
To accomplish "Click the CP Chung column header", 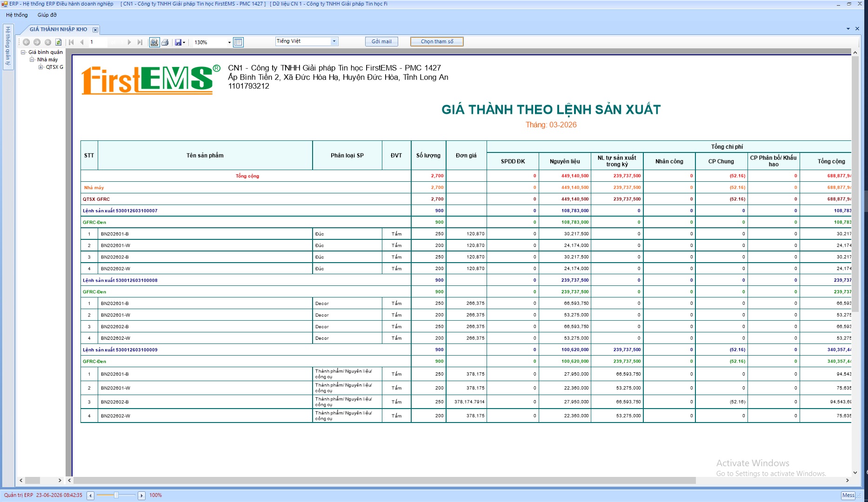I will click(x=721, y=161).
